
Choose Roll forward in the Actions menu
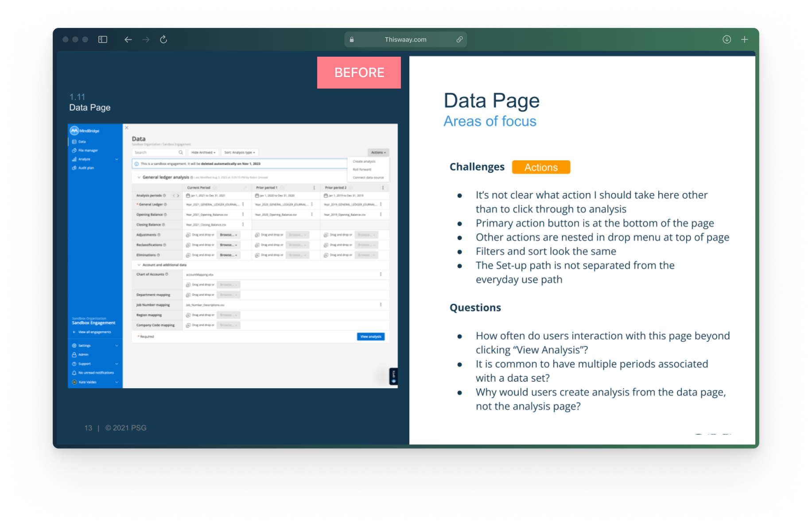click(362, 170)
